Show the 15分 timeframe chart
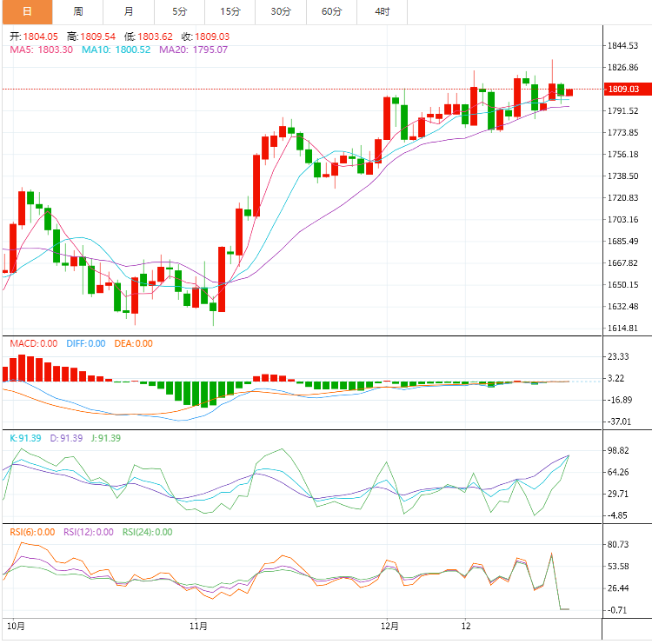Image resolution: width=652 pixels, height=644 pixels. tap(230, 11)
